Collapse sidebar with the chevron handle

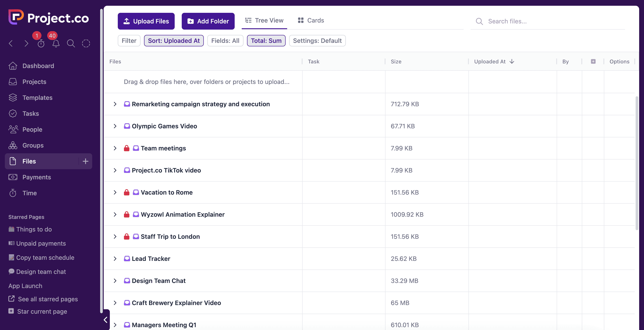pyautogui.click(x=105, y=320)
